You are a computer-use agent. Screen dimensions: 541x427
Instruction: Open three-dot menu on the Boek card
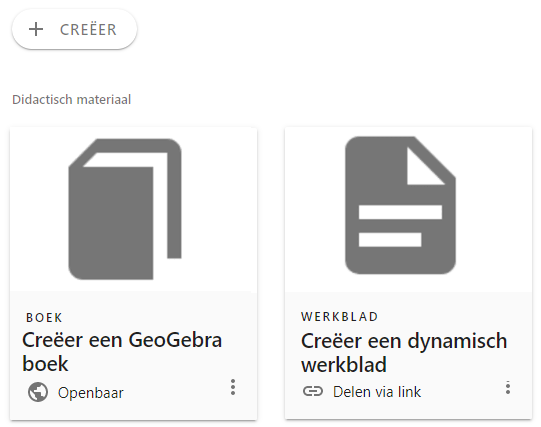point(233,387)
